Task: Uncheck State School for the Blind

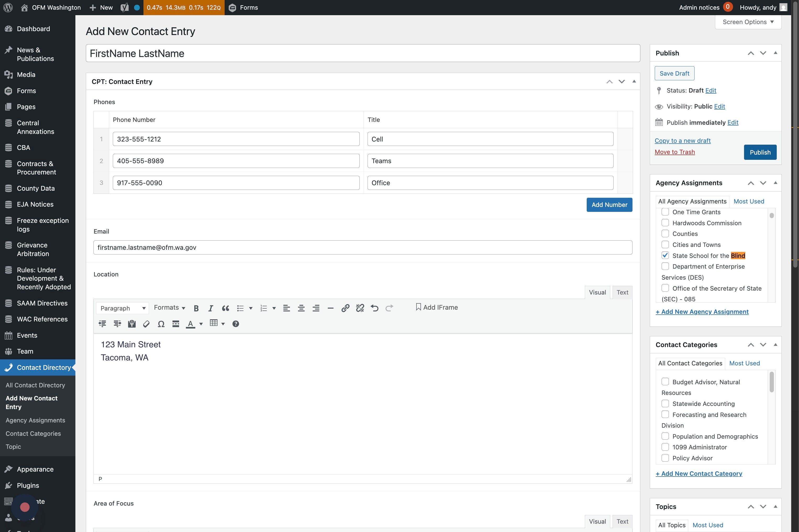Action: (x=665, y=256)
